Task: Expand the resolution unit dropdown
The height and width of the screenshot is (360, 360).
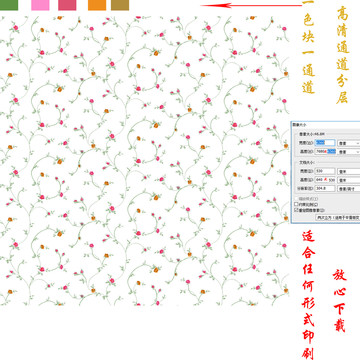Action: click(x=349, y=189)
